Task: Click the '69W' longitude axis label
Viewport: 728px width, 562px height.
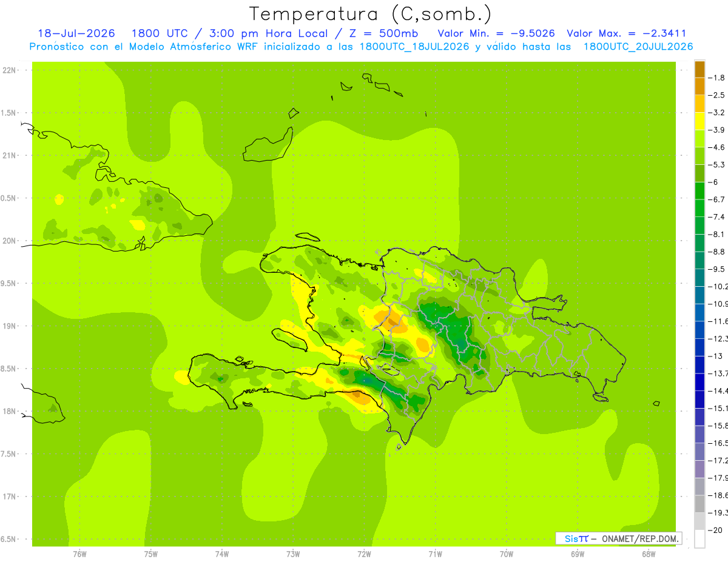Action: 578,554
